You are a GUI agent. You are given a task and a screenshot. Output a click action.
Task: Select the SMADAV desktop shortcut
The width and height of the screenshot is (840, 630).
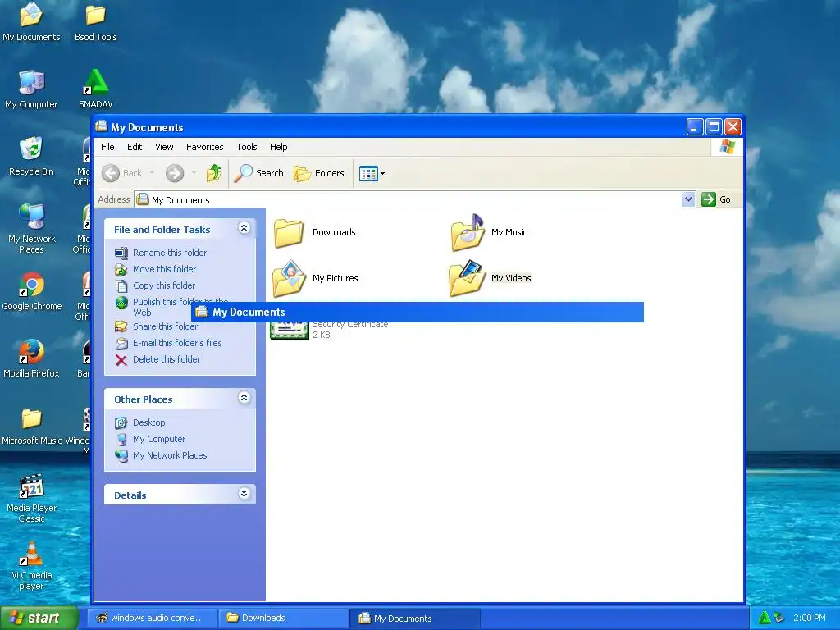click(x=95, y=89)
